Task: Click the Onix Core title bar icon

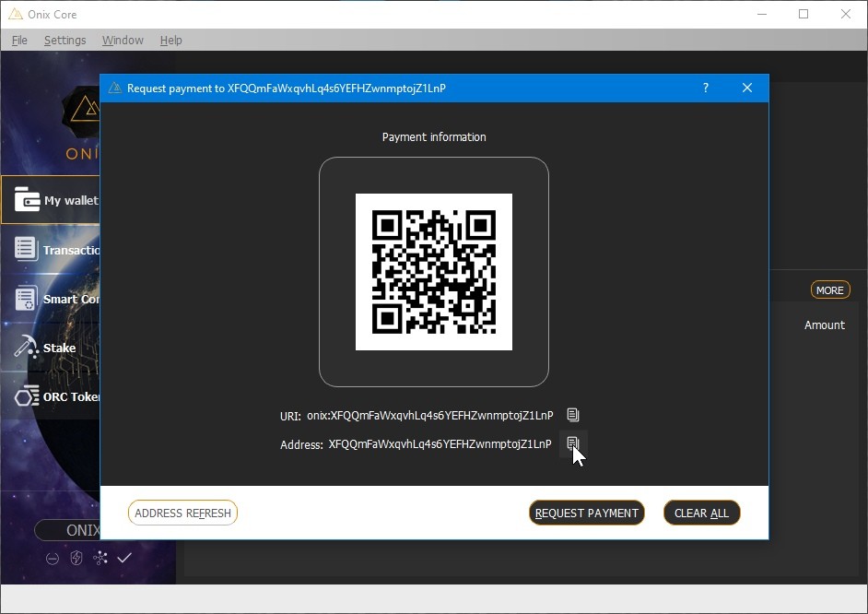Action: tap(15, 14)
